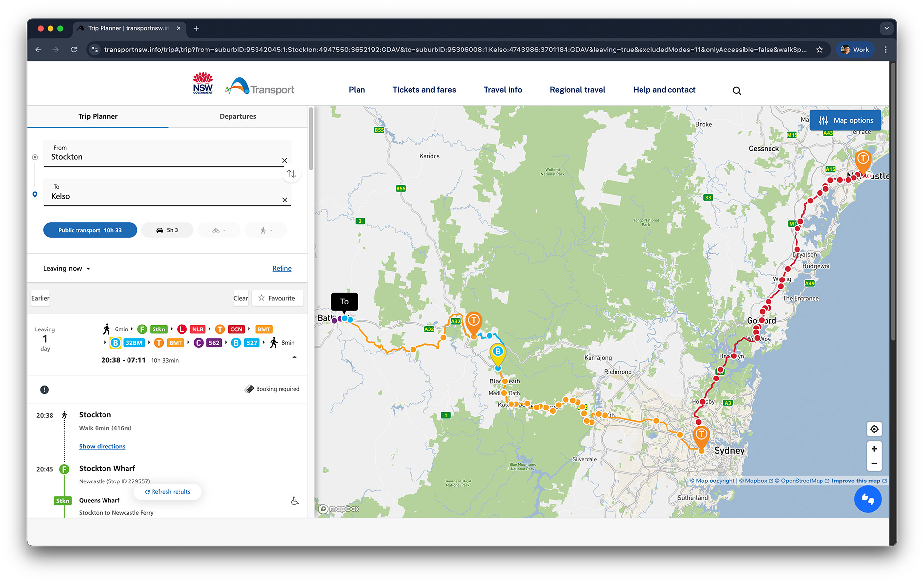Click the trip planner panel scrollbar
Viewport: 924px width, 582px height.
pos(311,140)
